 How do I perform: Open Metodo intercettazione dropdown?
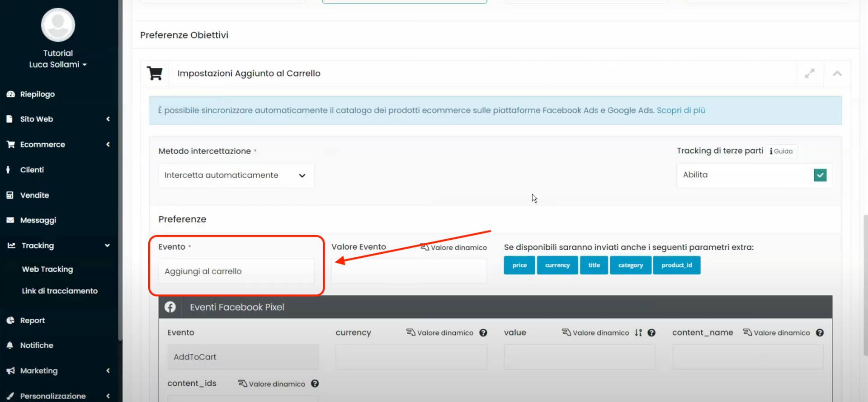(236, 175)
